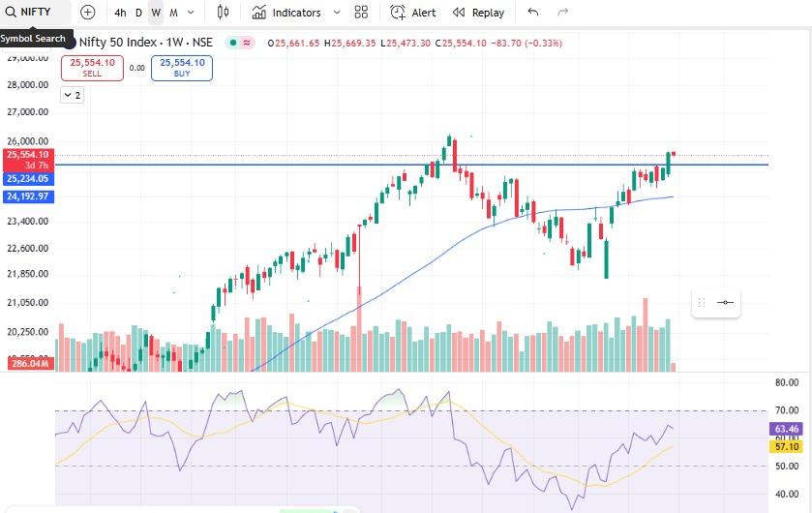Create an Alert

[413, 13]
